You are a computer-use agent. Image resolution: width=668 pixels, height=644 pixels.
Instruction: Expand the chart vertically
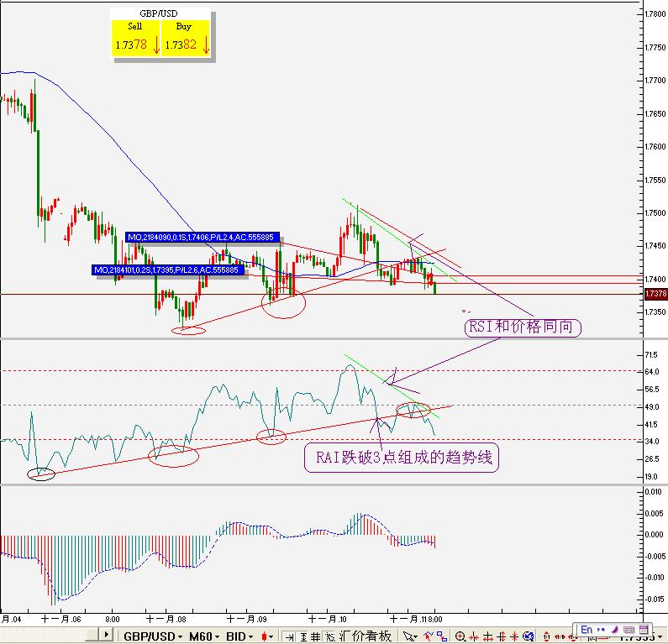coord(502,636)
